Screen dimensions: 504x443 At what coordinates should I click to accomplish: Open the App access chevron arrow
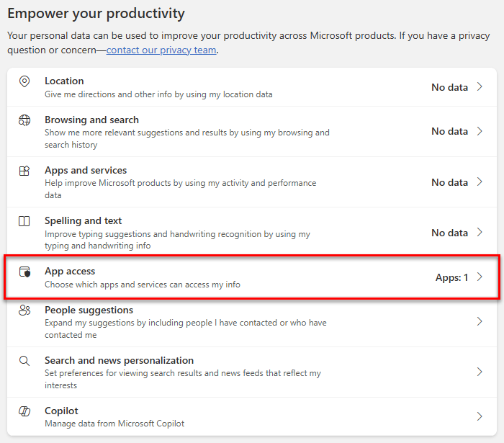pyautogui.click(x=480, y=277)
